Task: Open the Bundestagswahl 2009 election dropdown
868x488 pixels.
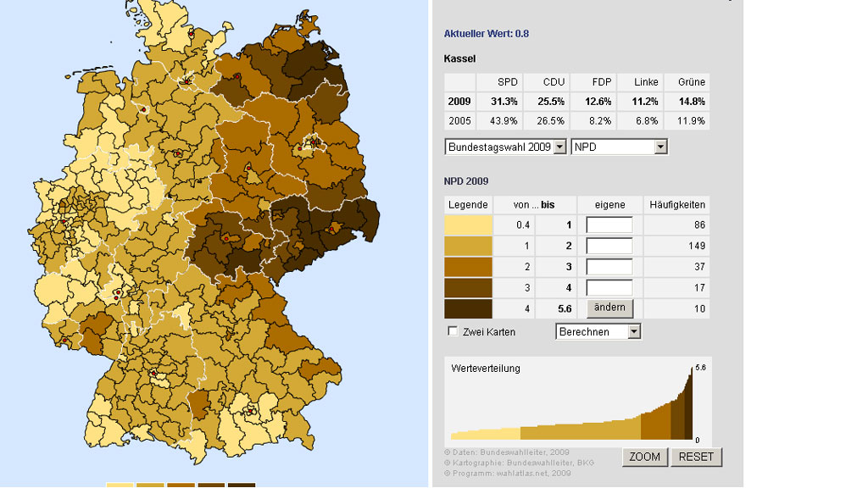Action: [504, 147]
